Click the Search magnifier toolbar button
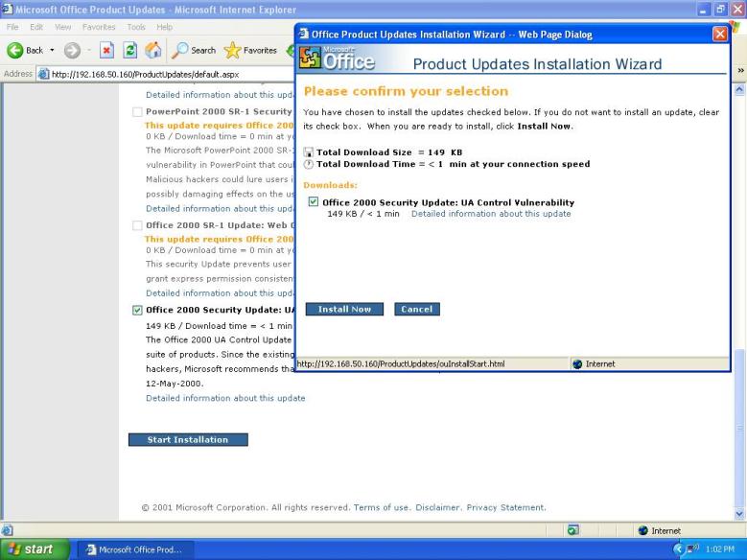 click(x=194, y=50)
